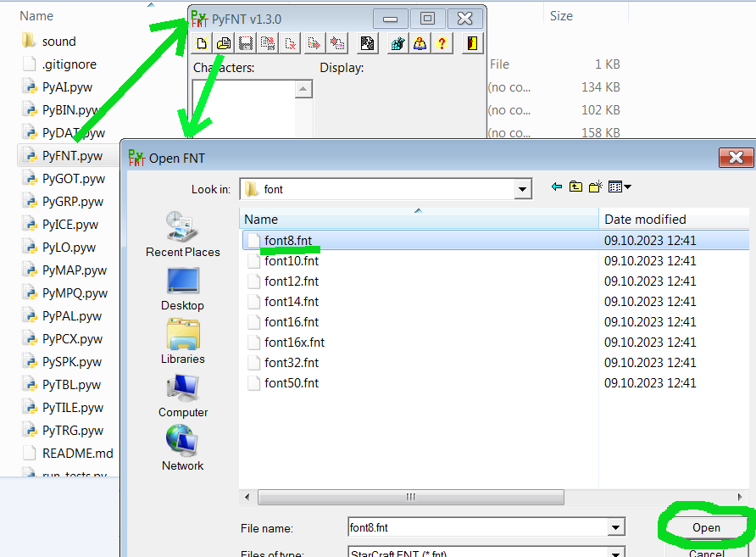
Task: Click the file list scrollbar right arrow
Action: pos(740,497)
